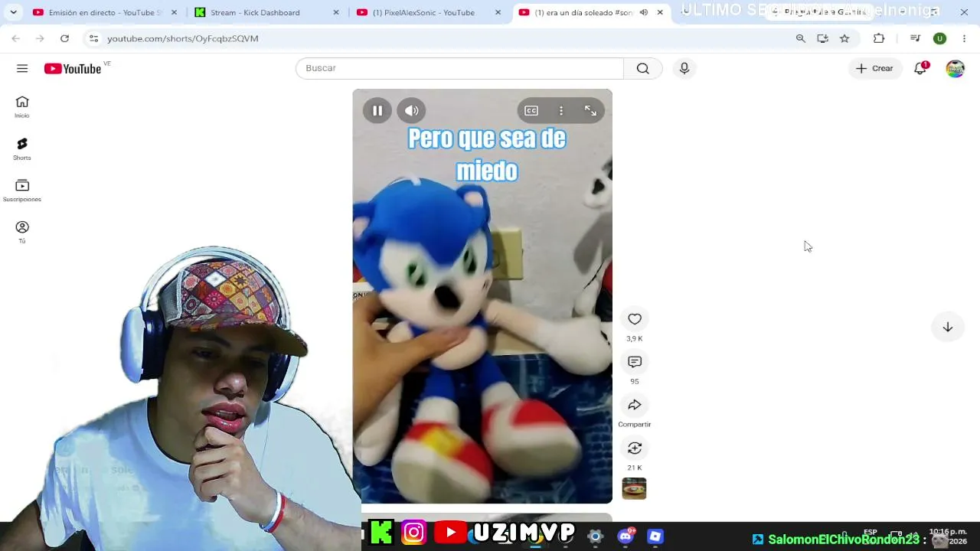
Task: Start voice search with the microphone
Action: (x=684, y=68)
